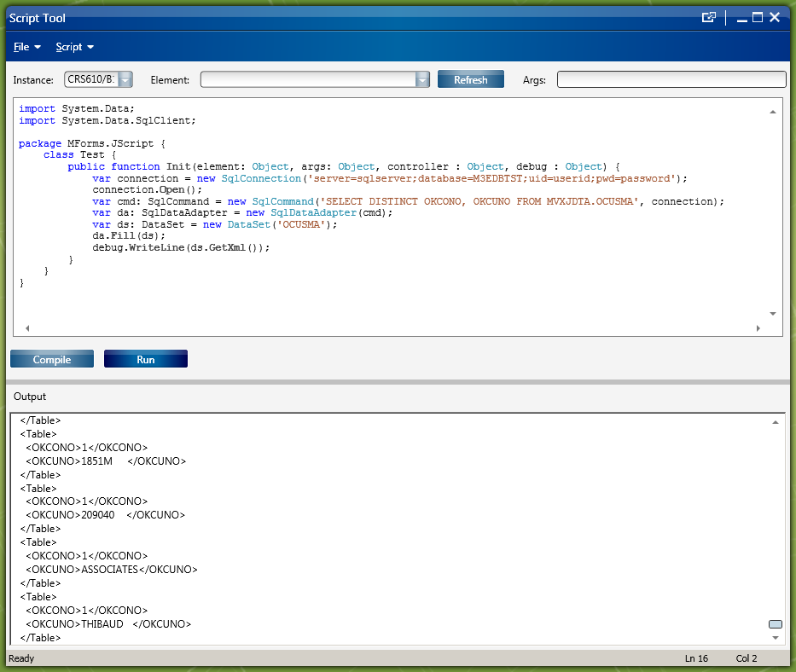Compile the script with the Compile button

pos(52,360)
